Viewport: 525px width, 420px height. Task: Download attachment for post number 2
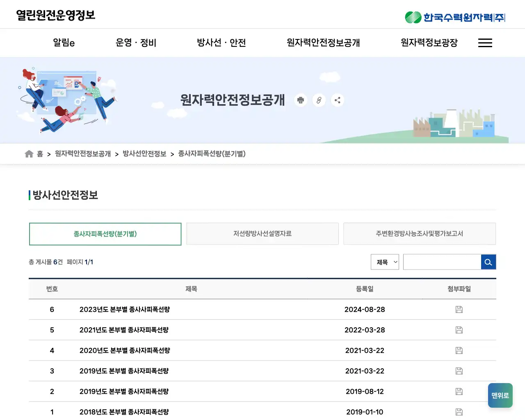[459, 391]
